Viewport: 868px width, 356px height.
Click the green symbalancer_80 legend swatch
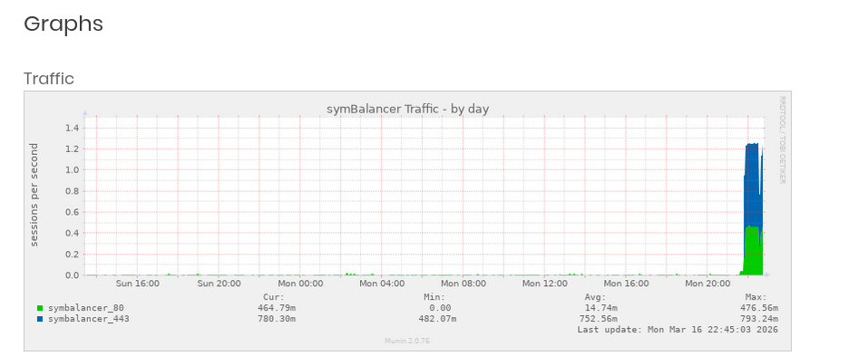40,308
